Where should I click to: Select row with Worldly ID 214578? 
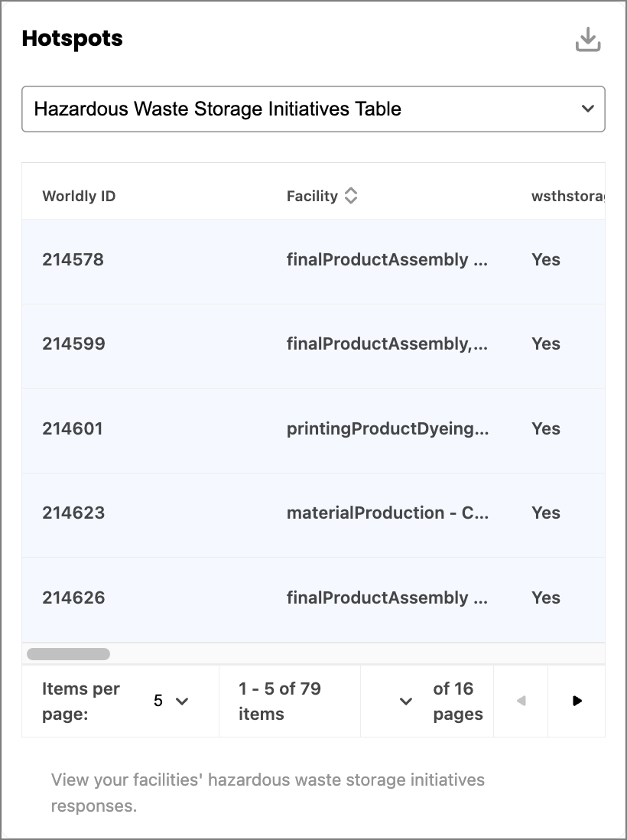point(313,261)
